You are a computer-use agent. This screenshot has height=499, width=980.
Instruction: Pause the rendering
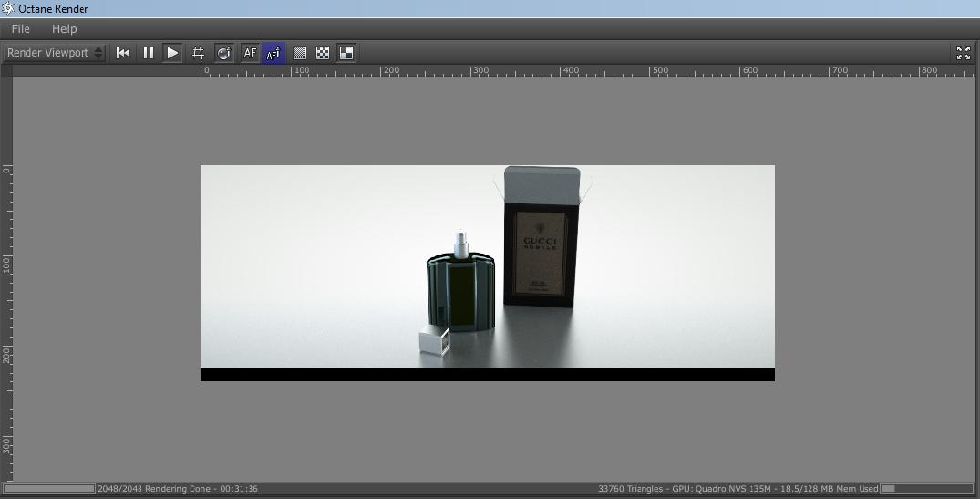point(148,53)
